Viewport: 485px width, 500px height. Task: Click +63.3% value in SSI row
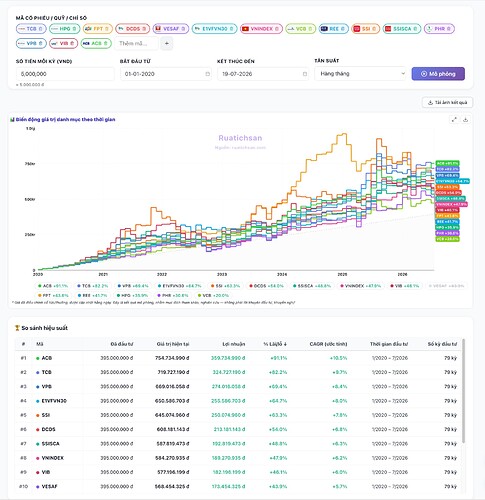pyautogui.click(x=278, y=415)
